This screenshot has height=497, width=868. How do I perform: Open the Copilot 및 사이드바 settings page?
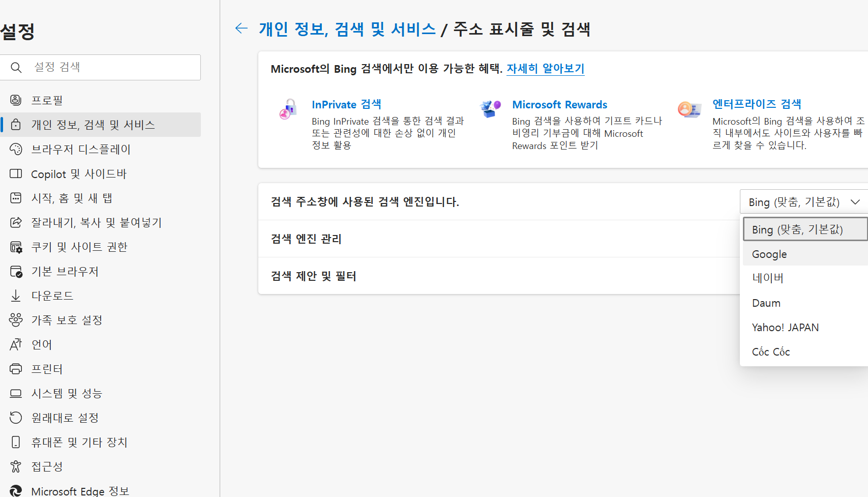(100, 173)
